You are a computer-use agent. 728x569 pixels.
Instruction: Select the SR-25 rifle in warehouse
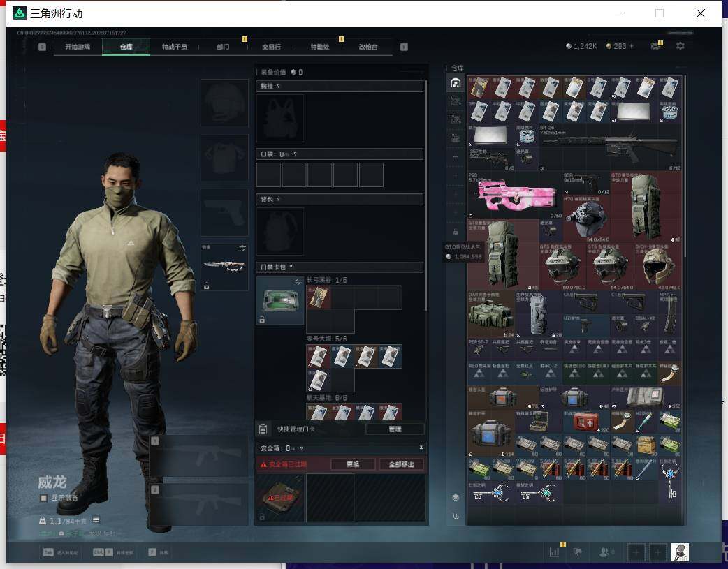610,147
